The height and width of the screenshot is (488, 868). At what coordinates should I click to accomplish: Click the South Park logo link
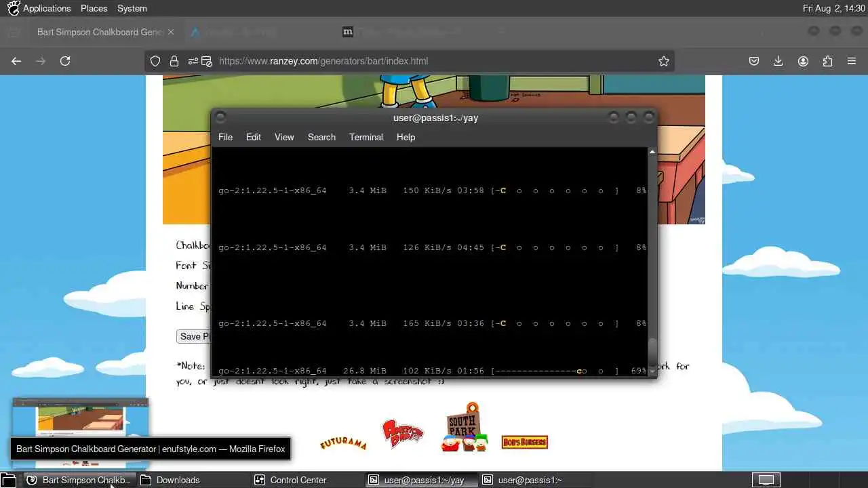pyautogui.click(x=465, y=428)
